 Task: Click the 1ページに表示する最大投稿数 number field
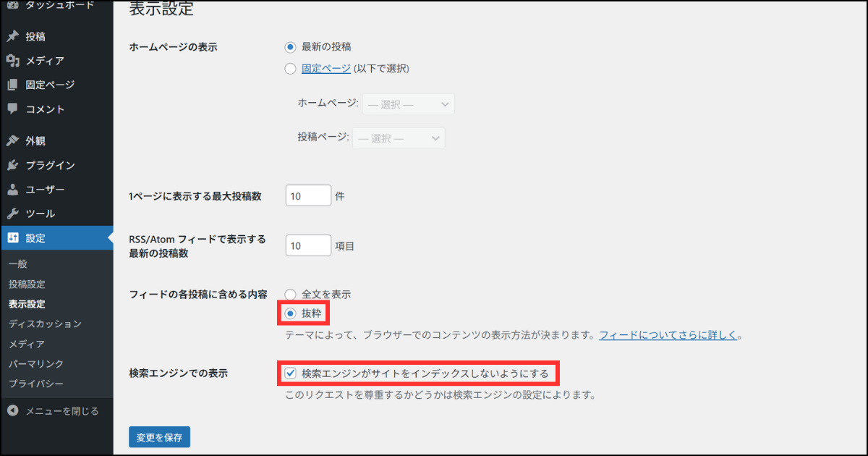point(308,195)
